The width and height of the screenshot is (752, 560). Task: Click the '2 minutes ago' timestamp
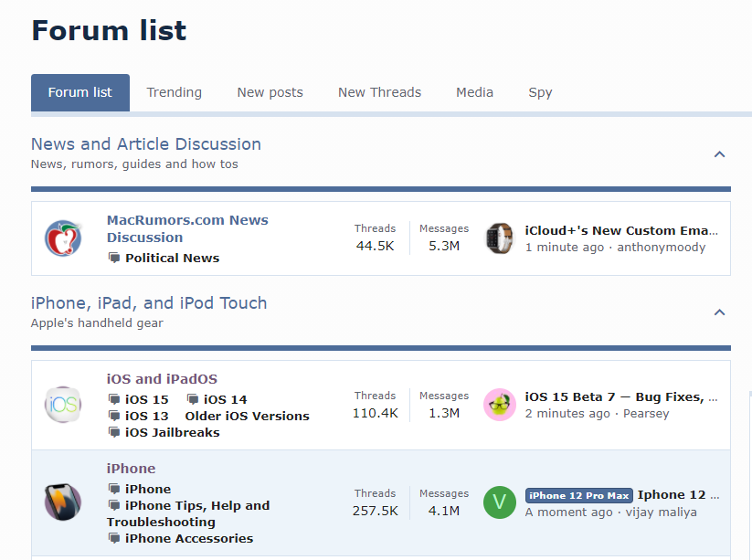567,413
